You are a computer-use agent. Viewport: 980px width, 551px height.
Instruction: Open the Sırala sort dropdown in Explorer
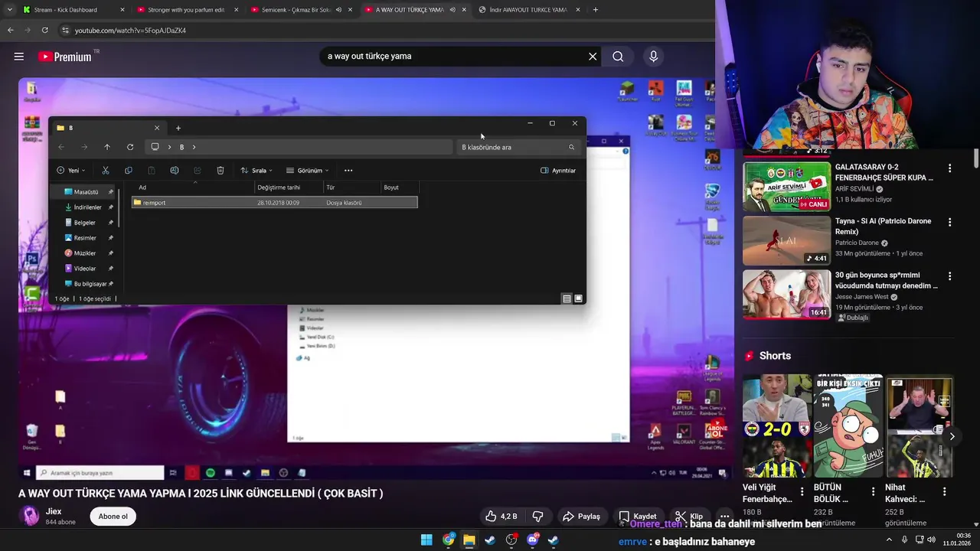click(256, 171)
